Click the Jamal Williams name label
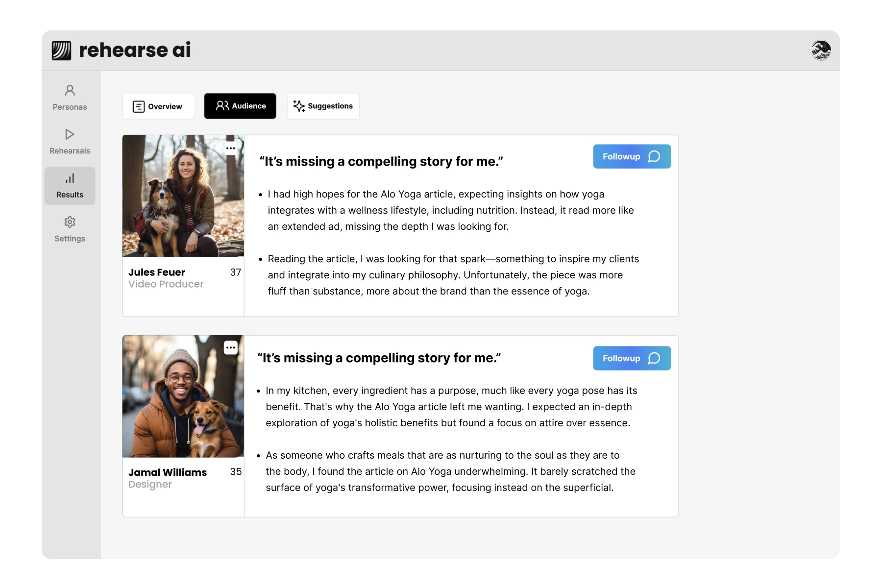The image size is (882, 588). tap(168, 472)
